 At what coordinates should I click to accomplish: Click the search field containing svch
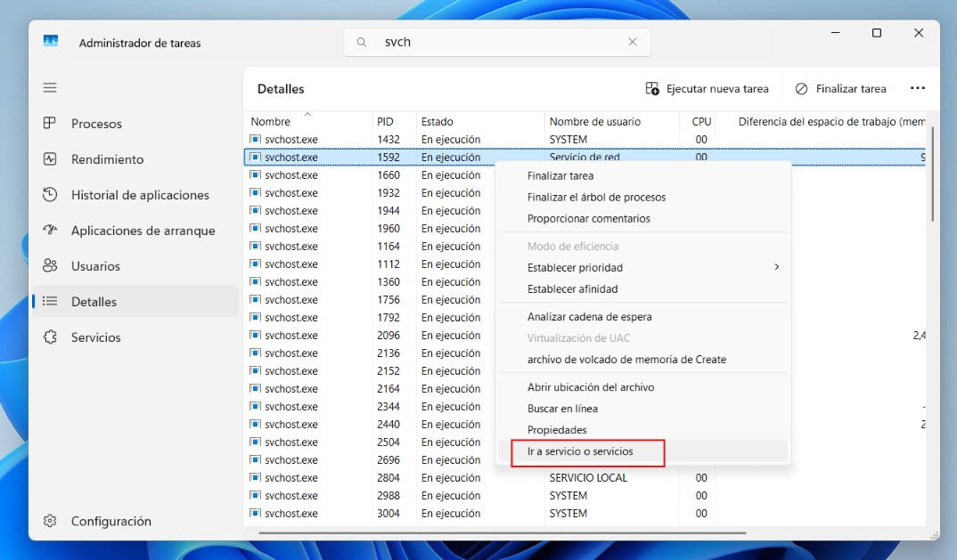coord(497,42)
